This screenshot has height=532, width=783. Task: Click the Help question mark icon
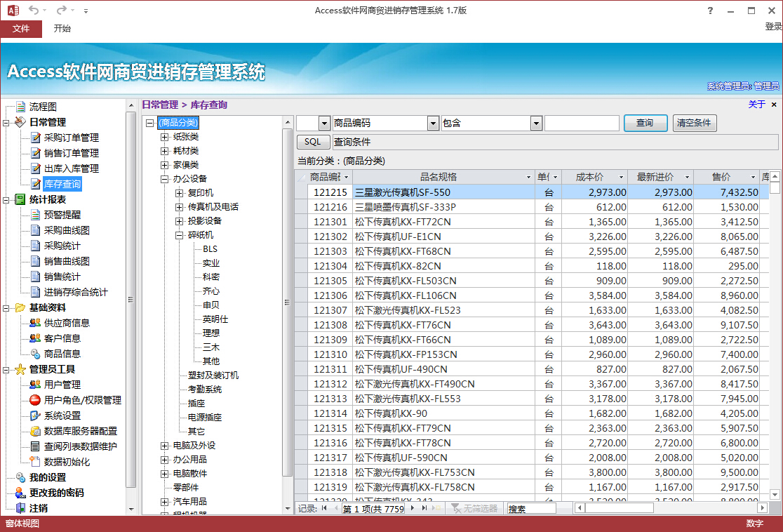710,11
